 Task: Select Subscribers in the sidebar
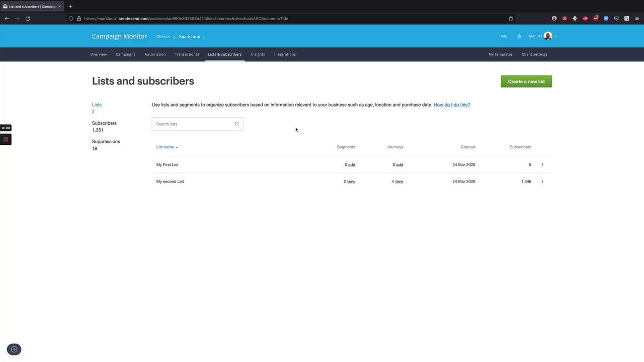(104, 123)
